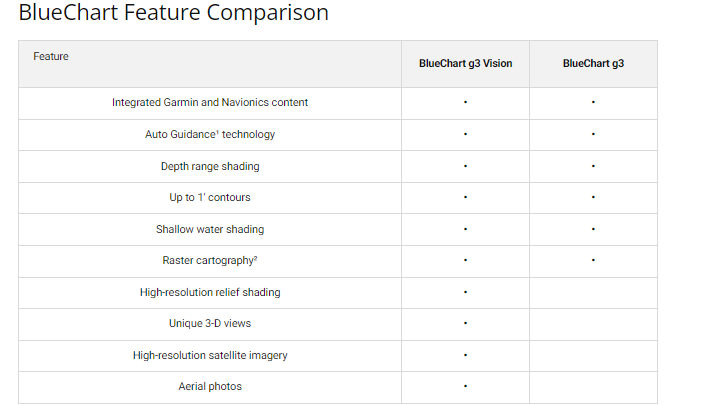Click the Up to 1' contours label
The width and height of the screenshot is (726, 406).
[x=210, y=198]
